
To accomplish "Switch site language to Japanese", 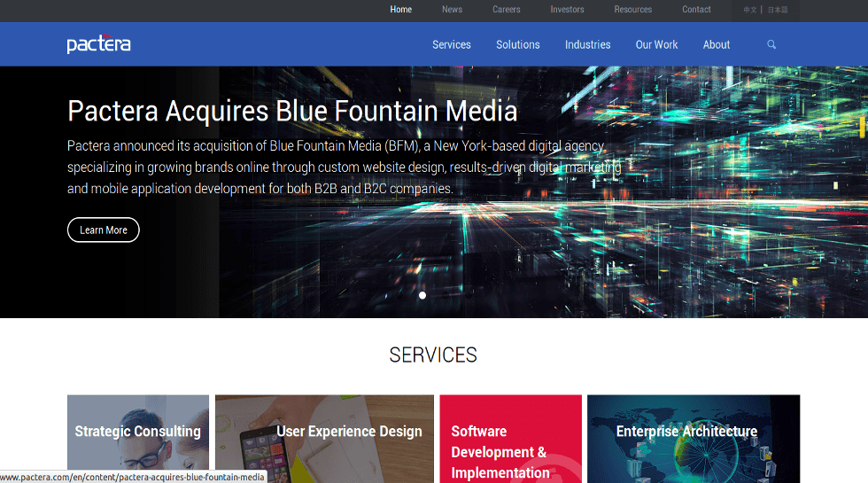I will [777, 11].
